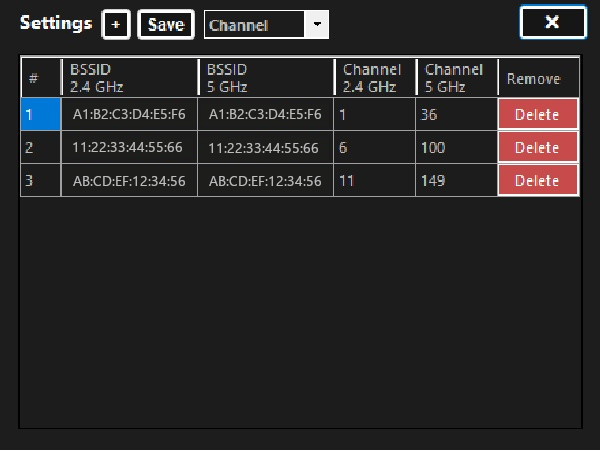Select 2.4 GHz BSSID cell A1:B2:C3:D4:E5:F6
This screenshot has height=450, width=600.
[x=129, y=114]
